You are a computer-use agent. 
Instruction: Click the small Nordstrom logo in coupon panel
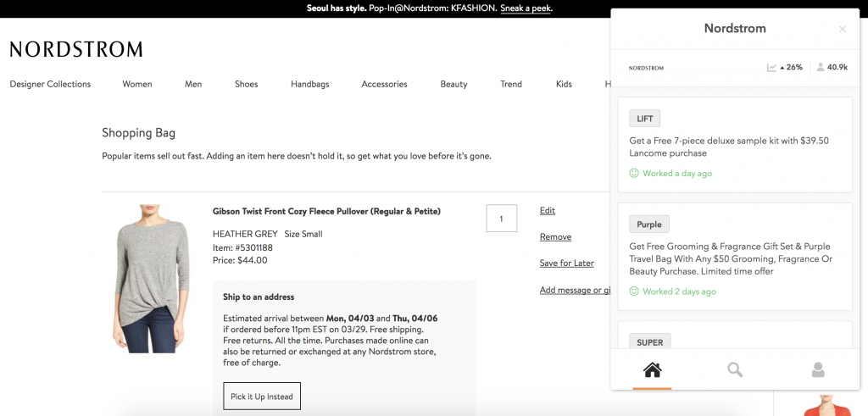[646, 68]
